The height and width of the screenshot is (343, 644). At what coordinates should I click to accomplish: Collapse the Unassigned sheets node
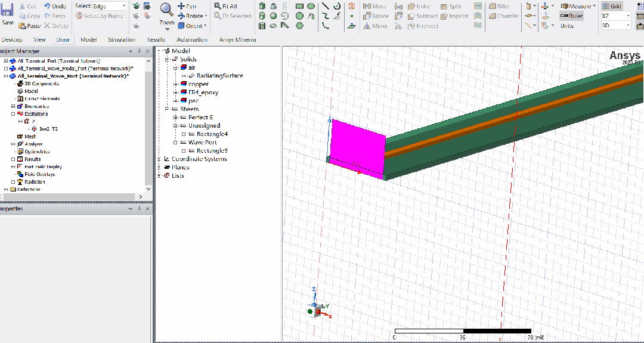click(x=175, y=126)
